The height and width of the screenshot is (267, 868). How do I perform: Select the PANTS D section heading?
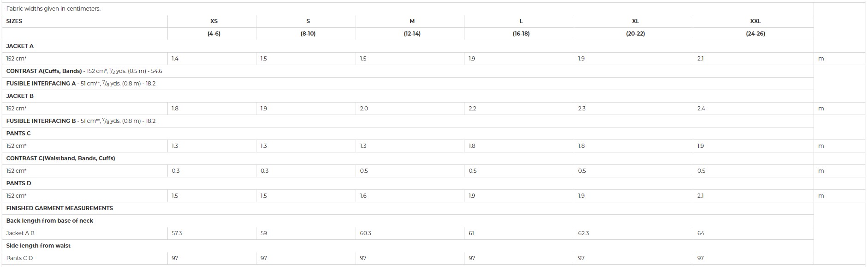pyautogui.click(x=18, y=183)
